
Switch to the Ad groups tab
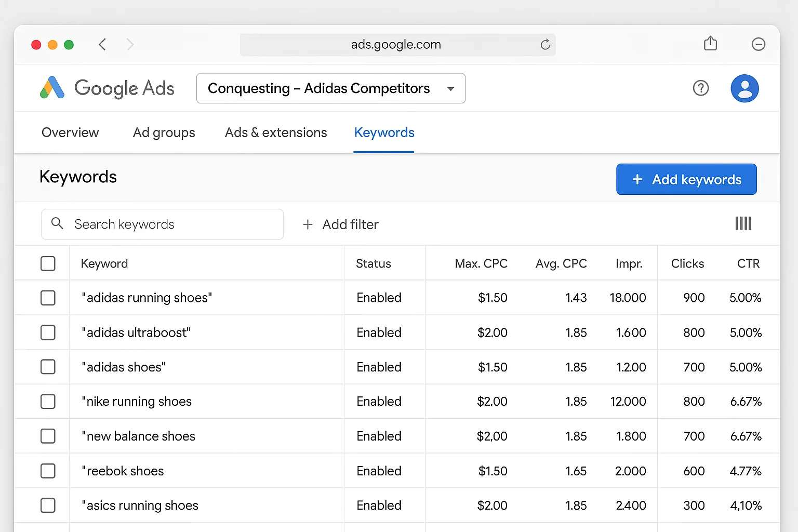click(164, 132)
